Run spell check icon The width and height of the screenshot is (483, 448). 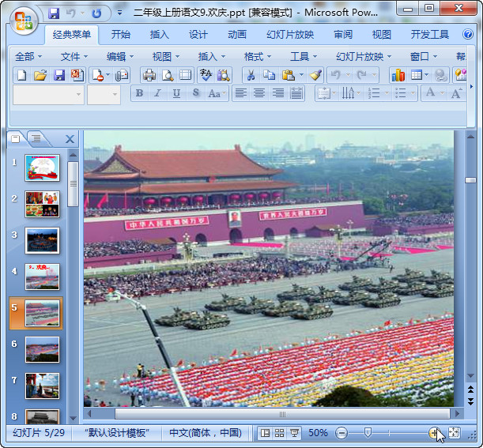pyautogui.click(x=206, y=75)
